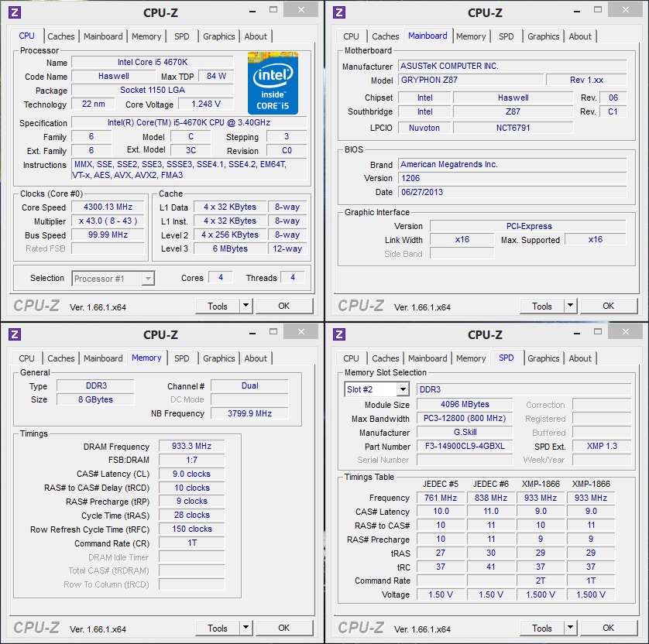Viewport: 649px width, 644px height.
Task: Click the Core Speed value 4300.13 MHz
Action: coord(108,207)
